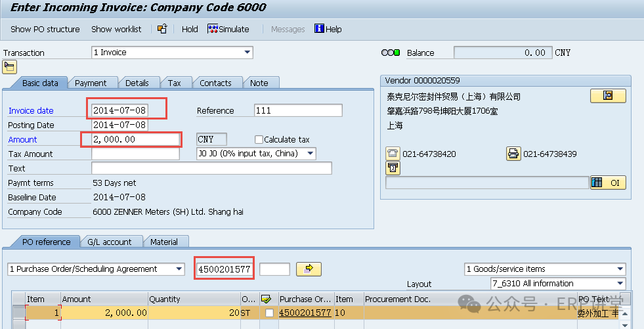Open the G/L account tab
644x329 pixels.
pyautogui.click(x=109, y=242)
